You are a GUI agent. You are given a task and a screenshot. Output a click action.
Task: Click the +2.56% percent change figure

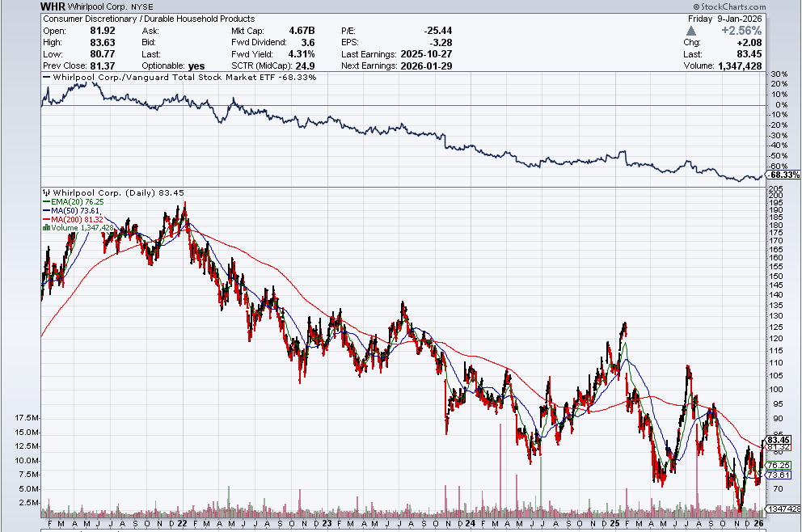[x=741, y=31]
